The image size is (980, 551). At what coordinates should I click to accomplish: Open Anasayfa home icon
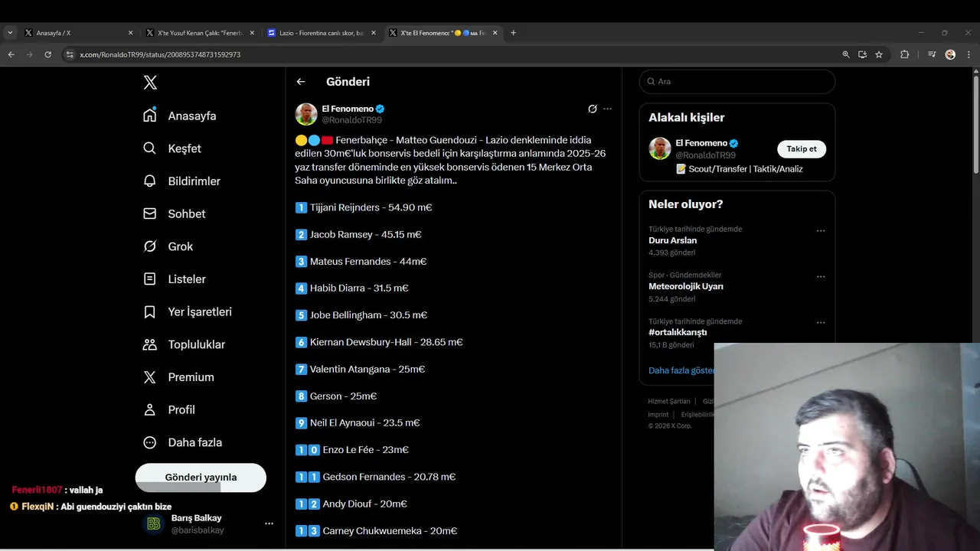point(150,116)
